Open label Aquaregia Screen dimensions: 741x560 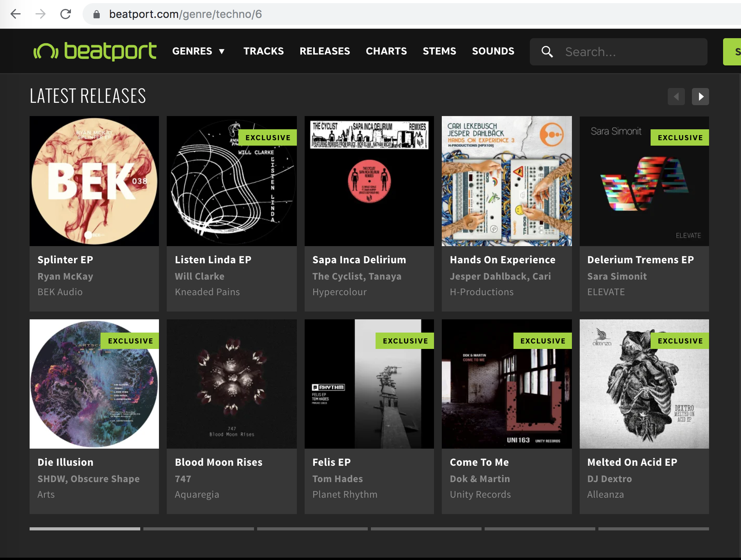click(197, 495)
